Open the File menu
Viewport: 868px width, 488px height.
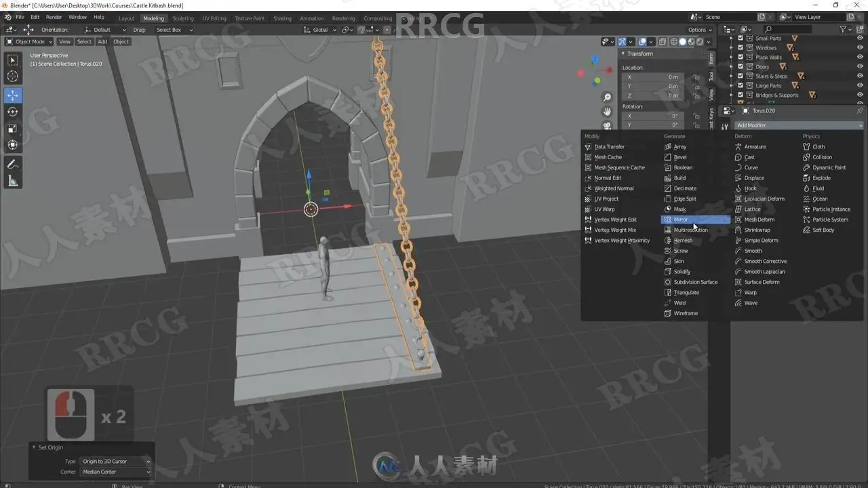point(20,18)
